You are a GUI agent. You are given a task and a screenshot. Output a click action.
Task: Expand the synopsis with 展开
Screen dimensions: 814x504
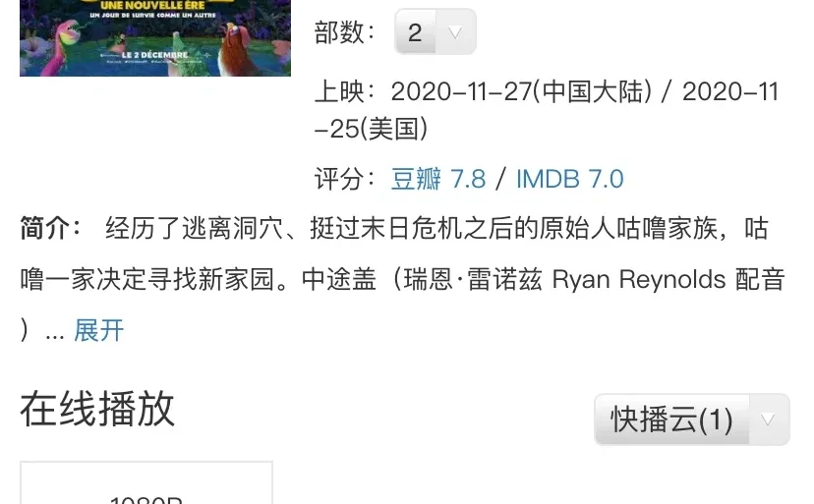tap(98, 330)
